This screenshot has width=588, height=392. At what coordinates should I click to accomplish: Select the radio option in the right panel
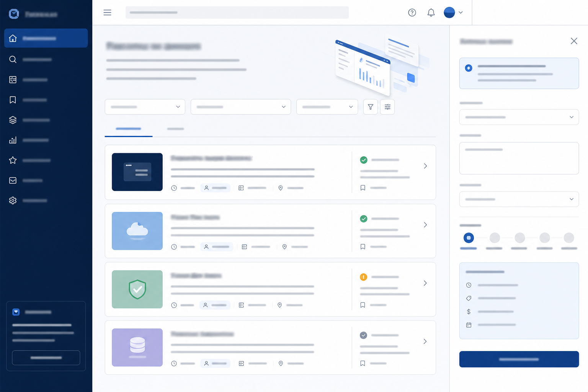469,68
